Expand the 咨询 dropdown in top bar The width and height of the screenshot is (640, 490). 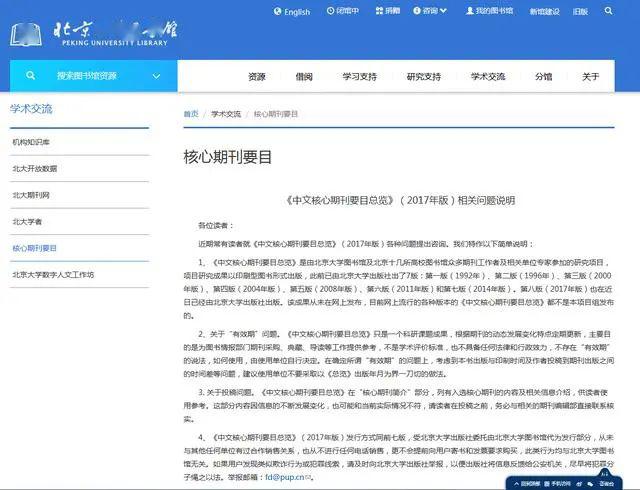pyautogui.click(x=443, y=11)
